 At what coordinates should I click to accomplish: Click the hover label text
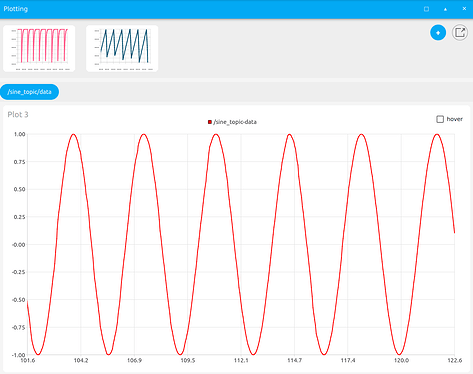(454, 119)
